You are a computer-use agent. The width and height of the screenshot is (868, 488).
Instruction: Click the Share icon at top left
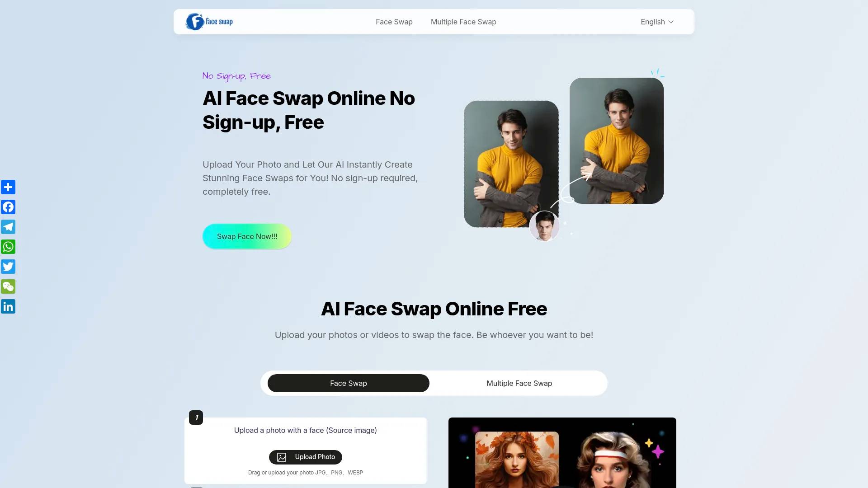[x=8, y=187]
